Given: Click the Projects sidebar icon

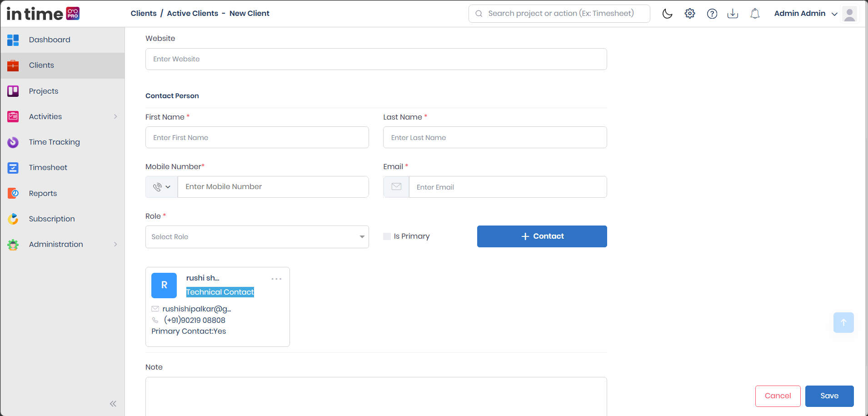Looking at the screenshot, I should (13, 91).
